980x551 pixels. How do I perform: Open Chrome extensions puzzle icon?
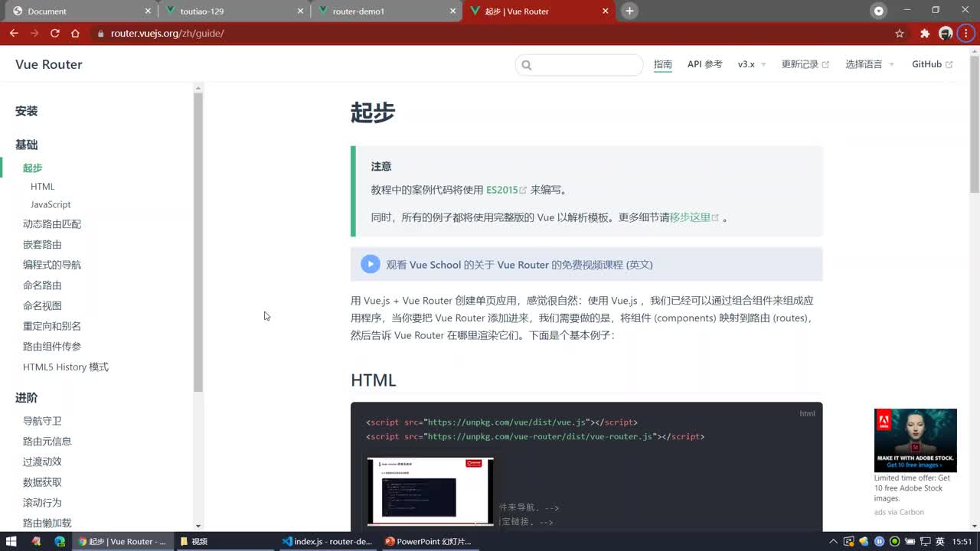tap(925, 33)
